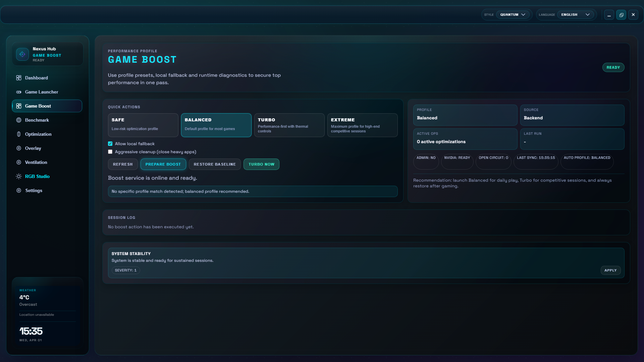Open the Ventilation menu item
The width and height of the screenshot is (644, 362).
point(36,162)
